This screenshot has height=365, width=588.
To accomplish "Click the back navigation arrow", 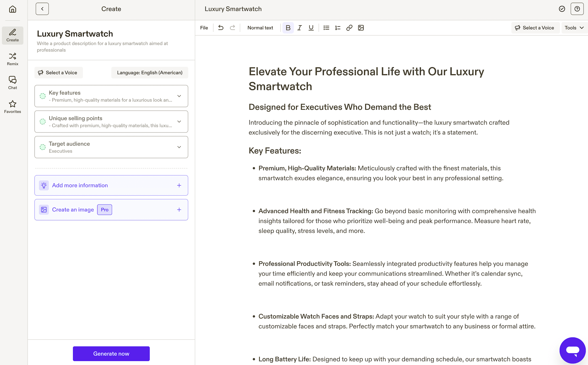I will (x=42, y=9).
